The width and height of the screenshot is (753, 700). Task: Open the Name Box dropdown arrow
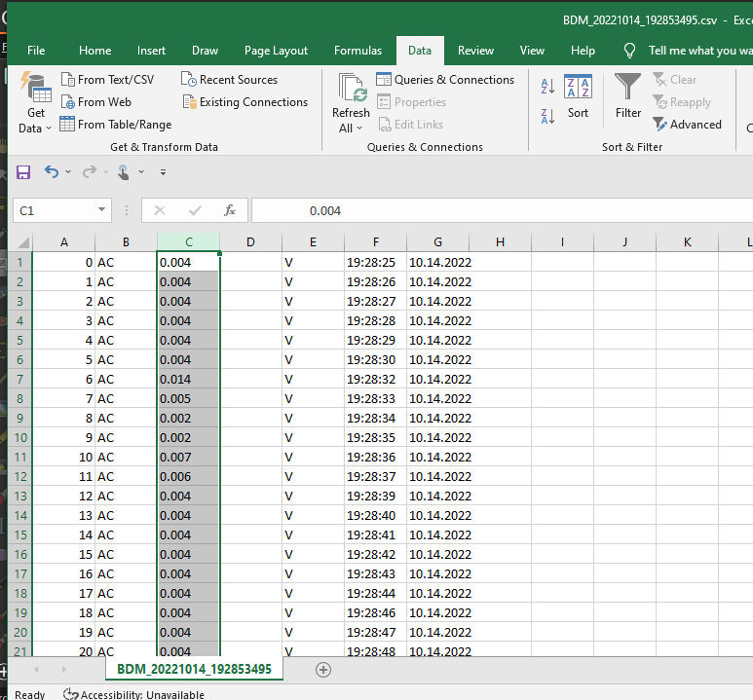pos(101,210)
